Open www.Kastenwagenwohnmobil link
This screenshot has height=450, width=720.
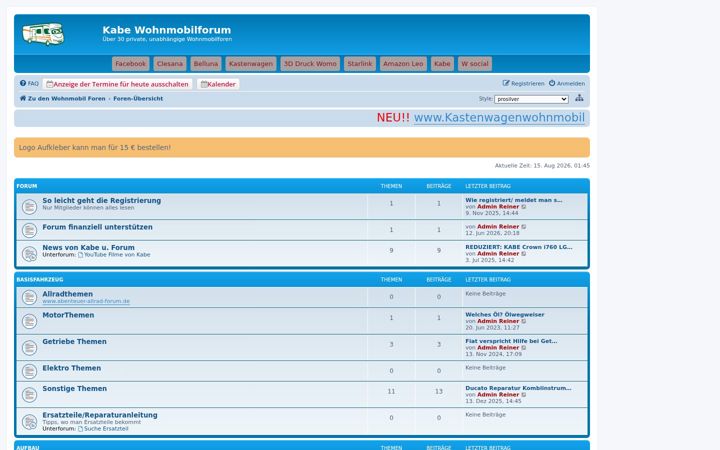pyautogui.click(x=500, y=118)
